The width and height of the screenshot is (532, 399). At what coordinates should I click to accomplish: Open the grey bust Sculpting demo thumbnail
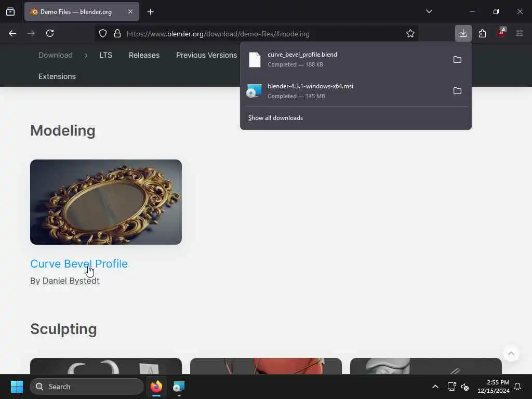pos(426,366)
